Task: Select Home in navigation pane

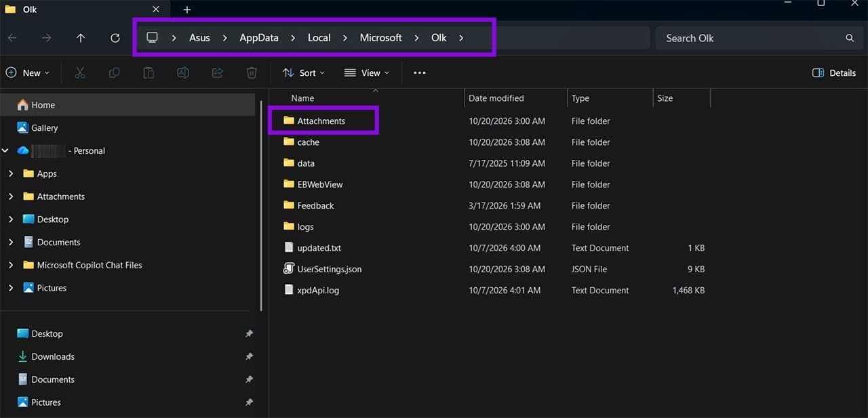Action: [127, 105]
